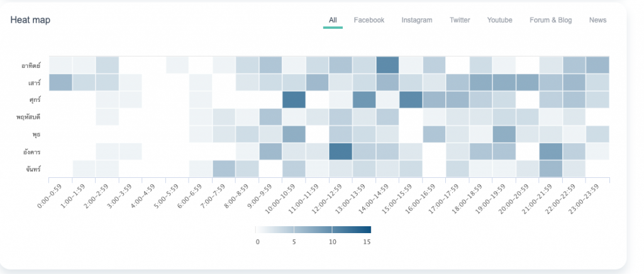Click the พุธ 10:00-10:59 heat map cell
Screen dimensions: 644x274
[x=294, y=134]
